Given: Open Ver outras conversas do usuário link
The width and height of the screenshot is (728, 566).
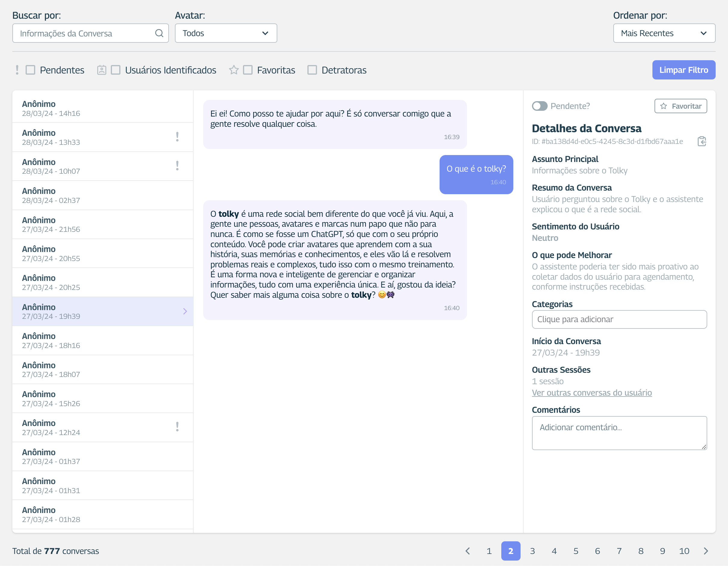Looking at the screenshot, I should point(592,393).
